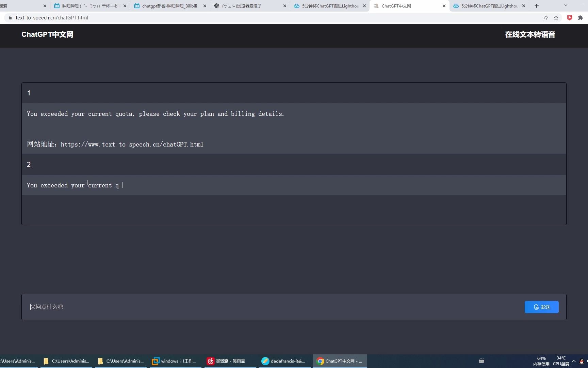Viewport: 588px width, 368px height.
Task: Close the chatgpt部署 Bilibili tab
Action: 205,6
